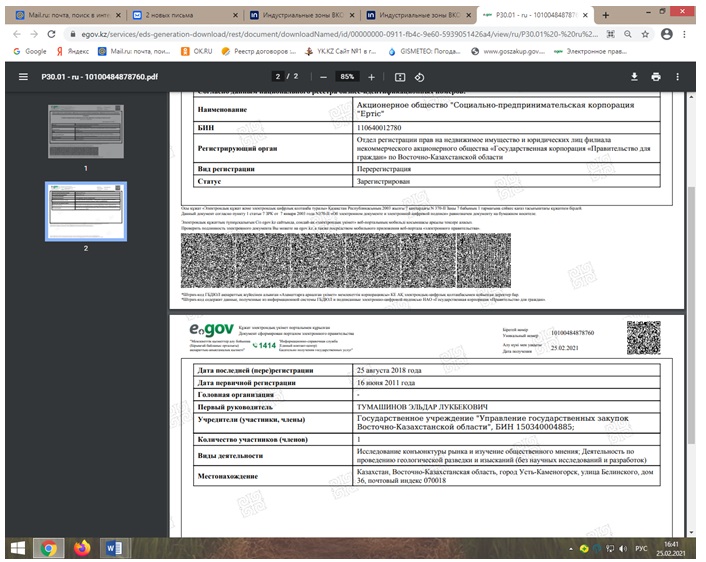Reload the current page
Image resolution: width=706 pixels, height=562 pixels.
pos(51,34)
